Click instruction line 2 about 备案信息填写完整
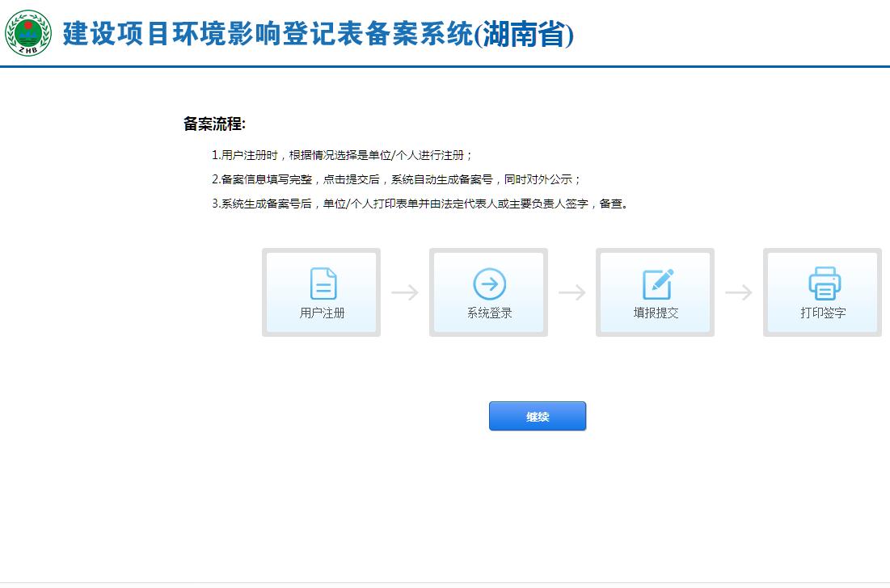Screen dimensions: 890x588 [x=396, y=179]
